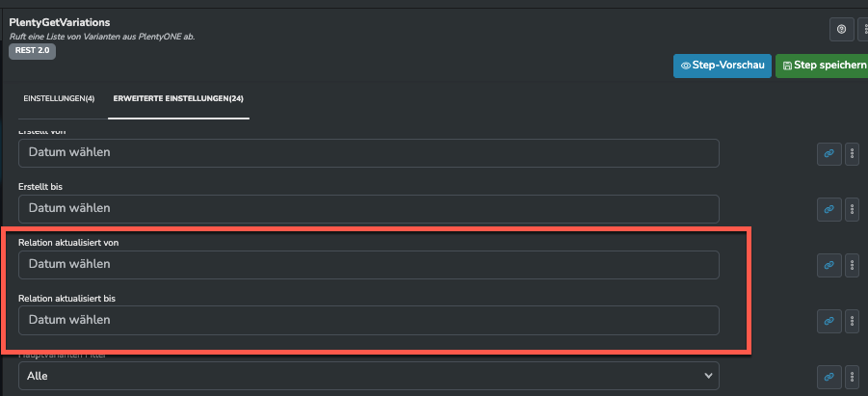Open three-dot menu beside Erstellt bis field
This screenshot has width=868, height=396.
pos(852,209)
